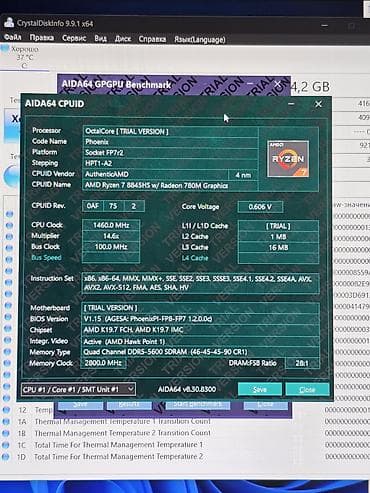Image resolution: width=370 pixels, height=493 pixels.
Task: Open the Язык(Language) menu
Action: (200, 40)
